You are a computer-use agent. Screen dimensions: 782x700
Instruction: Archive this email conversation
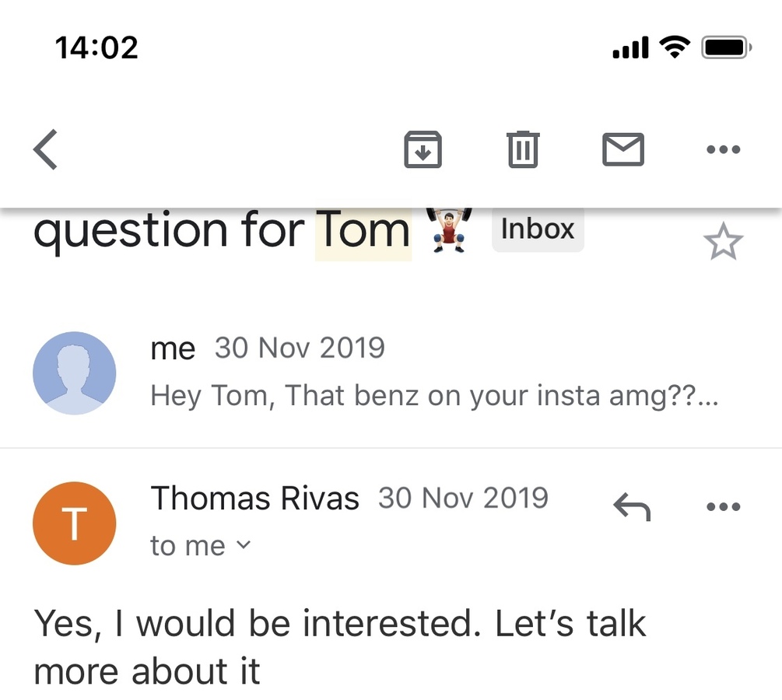[x=423, y=149]
